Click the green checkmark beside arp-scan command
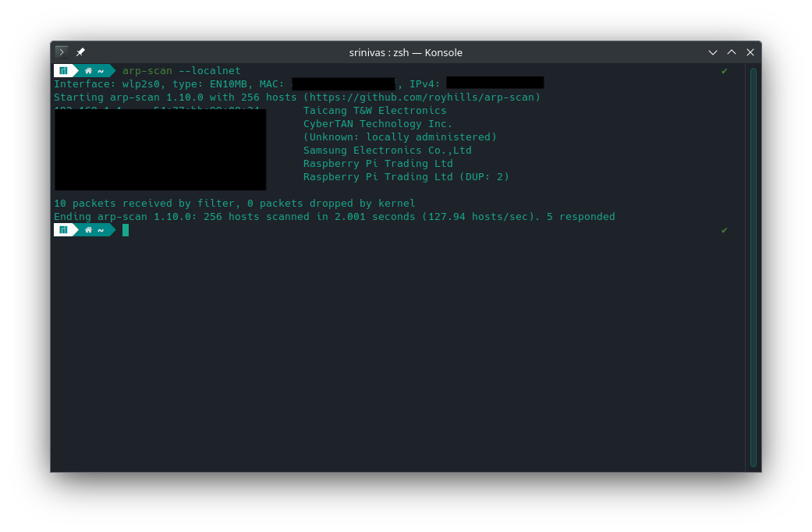 (724, 71)
